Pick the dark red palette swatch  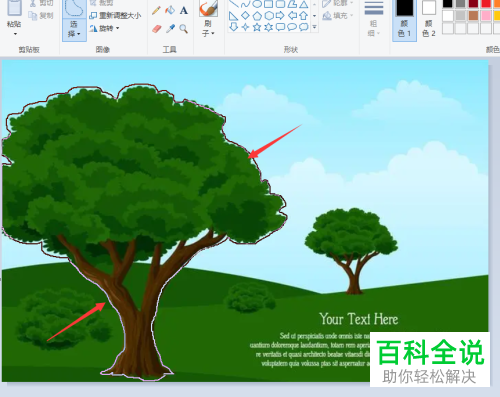tap(473, 3)
